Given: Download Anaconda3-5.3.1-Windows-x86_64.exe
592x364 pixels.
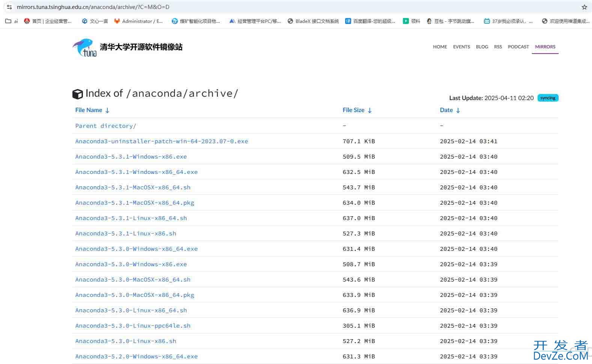Looking at the screenshot, I should pos(136,172).
